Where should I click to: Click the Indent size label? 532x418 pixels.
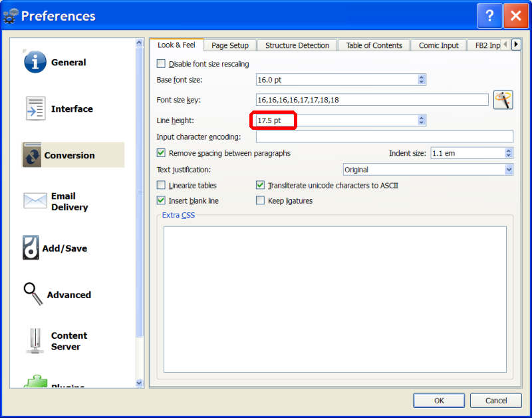tap(408, 153)
